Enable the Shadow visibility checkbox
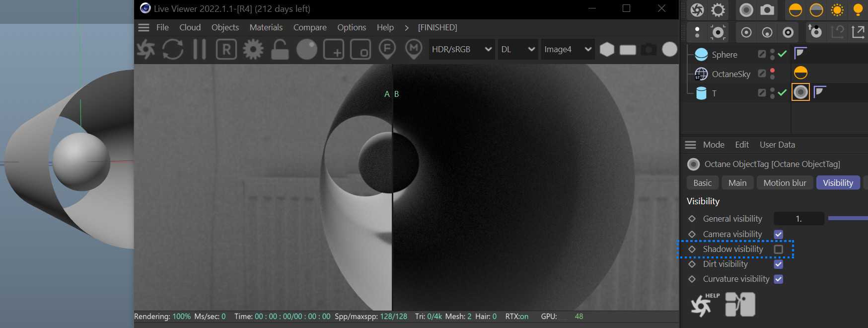Viewport: 868px width, 328px height. [779, 249]
